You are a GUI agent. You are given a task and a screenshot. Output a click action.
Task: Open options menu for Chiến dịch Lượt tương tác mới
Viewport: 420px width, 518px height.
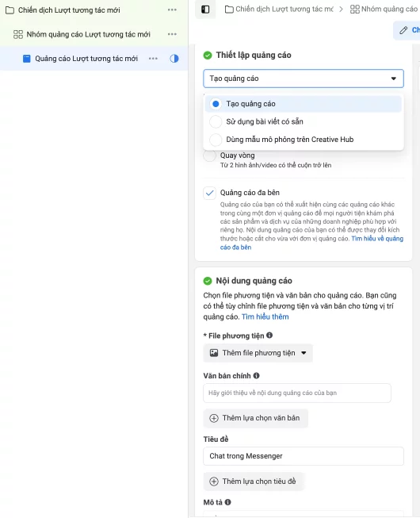pyautogui.click(x=172, y=10)
